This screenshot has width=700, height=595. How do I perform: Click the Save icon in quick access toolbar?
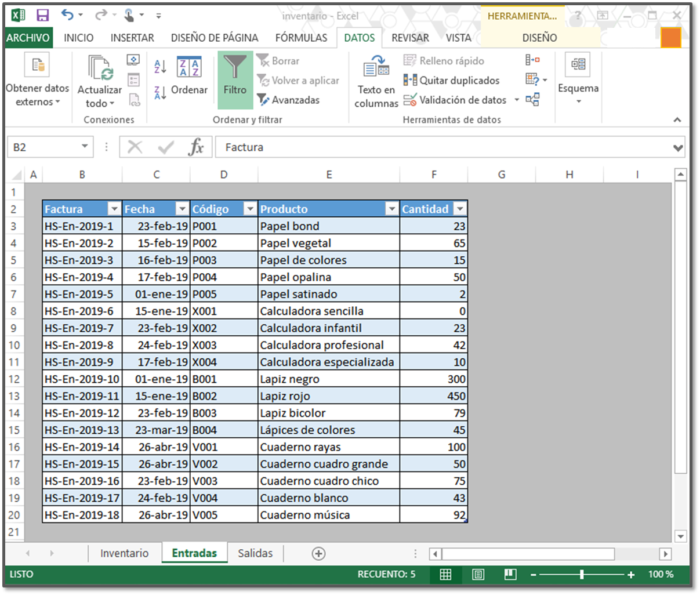pyautogui.click(x=42, y=15)
